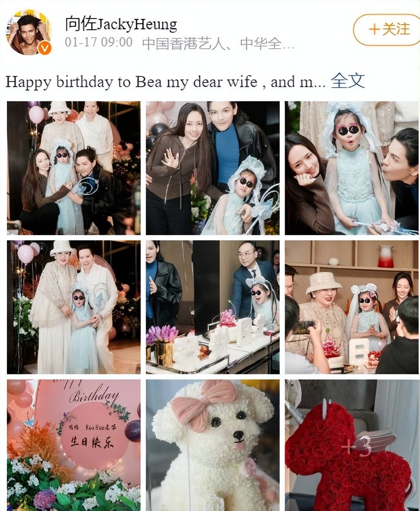Open the profile avatar of the poster
Viewport: 420px width, 511px height.
tap(28, 32)
